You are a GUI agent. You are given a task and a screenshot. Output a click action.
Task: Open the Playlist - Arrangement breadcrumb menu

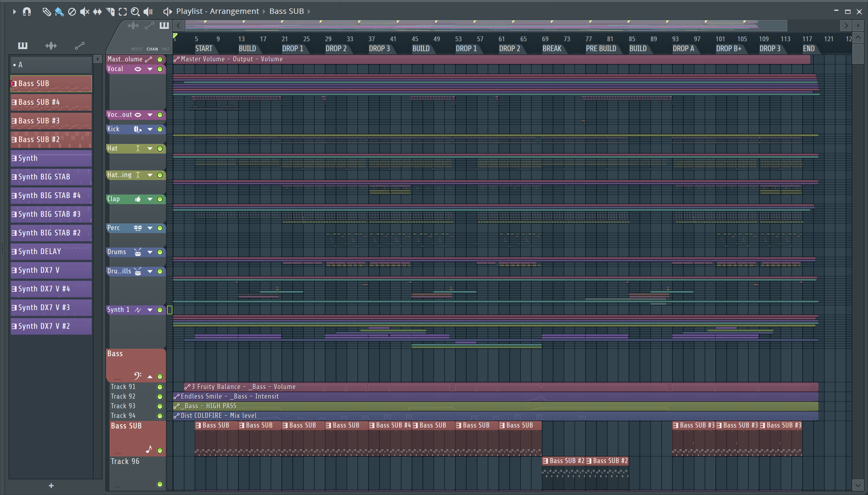point(217,11)
